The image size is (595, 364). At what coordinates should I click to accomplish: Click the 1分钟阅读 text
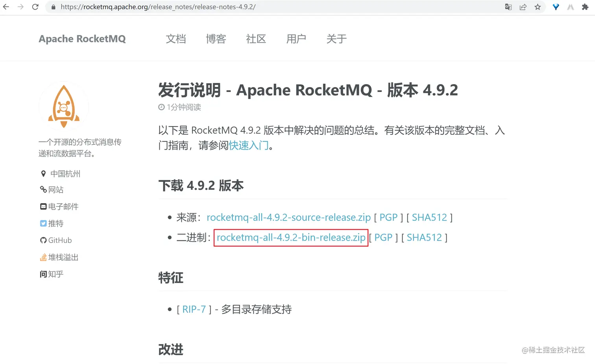pos(184,107)
